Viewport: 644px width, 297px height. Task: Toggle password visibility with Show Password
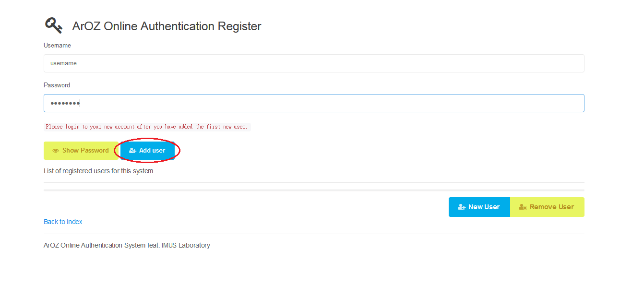point(81,151)
